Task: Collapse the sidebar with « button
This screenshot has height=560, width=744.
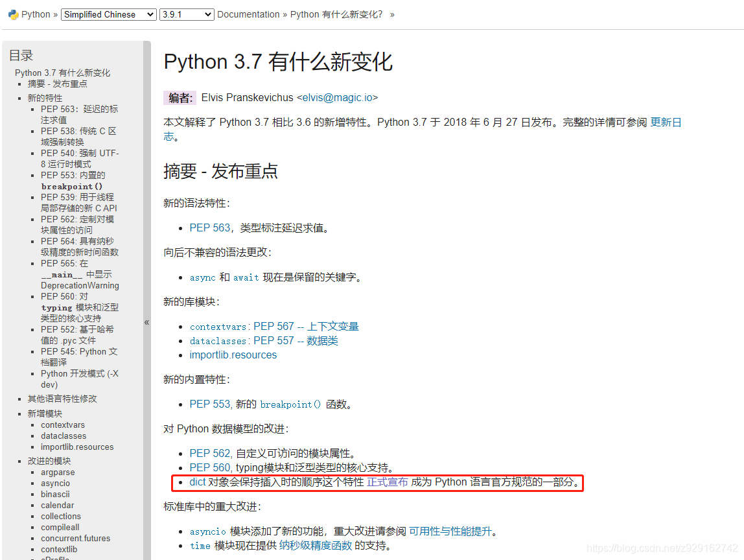Action: (x=146, y=322)
